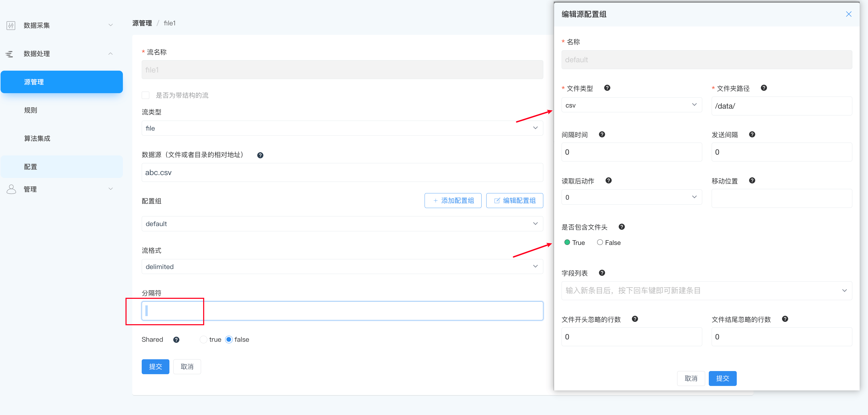
Task: Click help icon next to 文件类型
Action: (607, 88)
